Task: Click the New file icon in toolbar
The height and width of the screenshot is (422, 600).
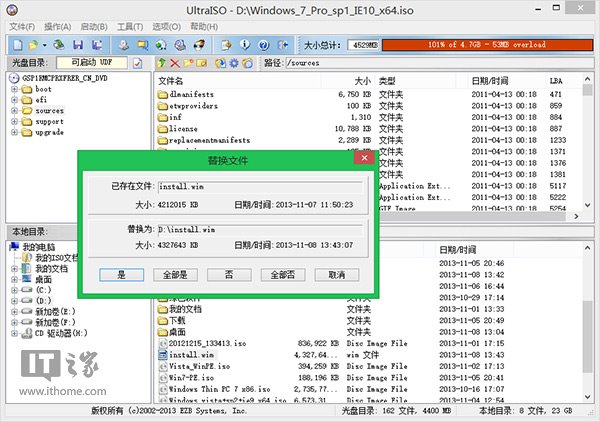Action: pyautogui.click(x=14, y=45)
